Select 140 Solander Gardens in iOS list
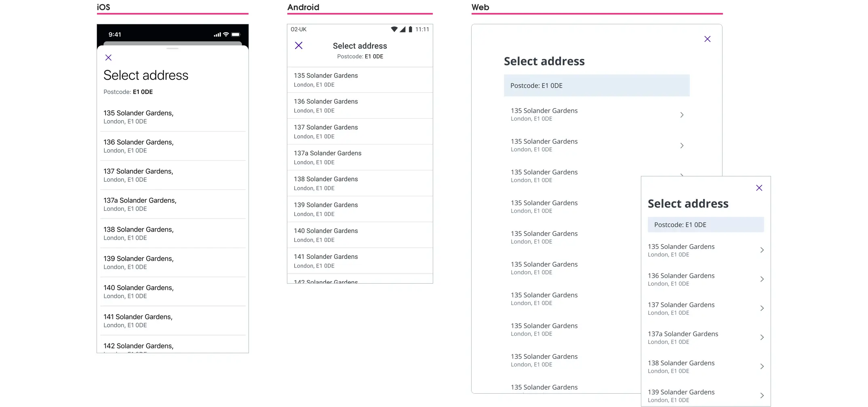The width and height of the screenshot is (868, 407). click(139, 292)
